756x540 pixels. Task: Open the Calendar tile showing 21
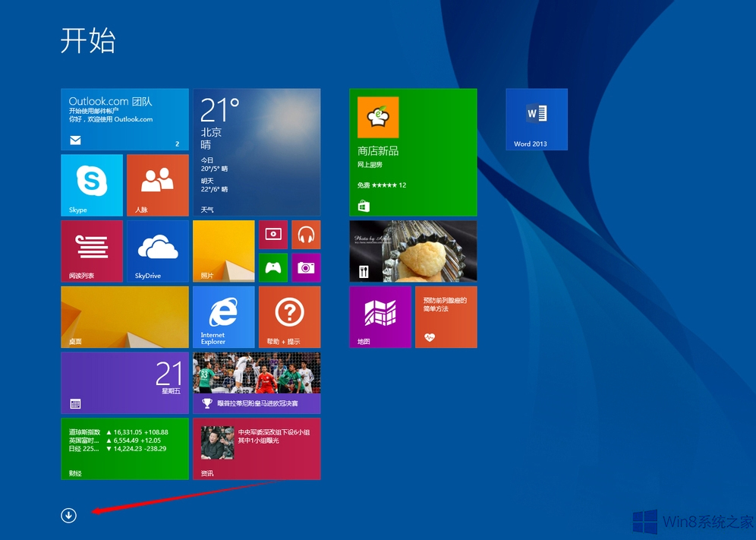click(x=125, y=383)
